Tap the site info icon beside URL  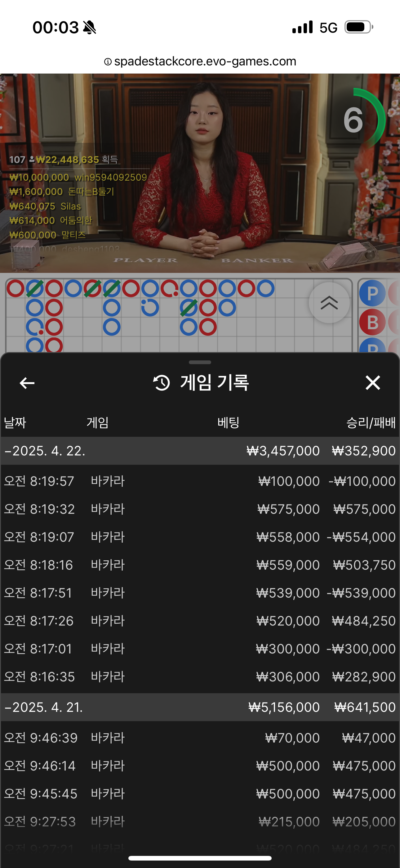pos(108,62)
